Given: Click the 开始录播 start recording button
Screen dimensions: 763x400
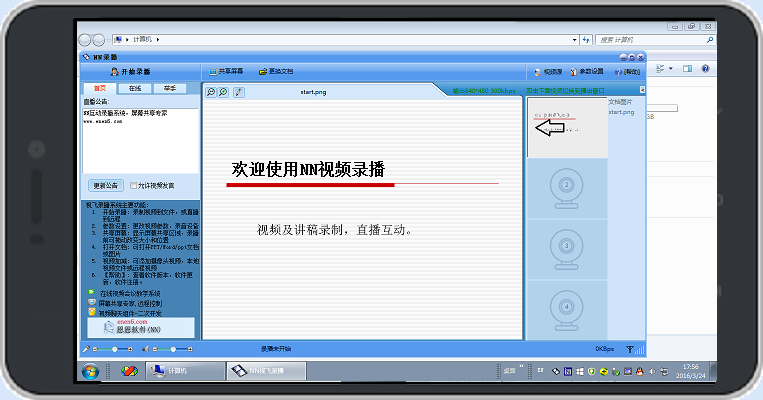Looking at the screenshot, I should pyautogui.click(x=130, y=72).
